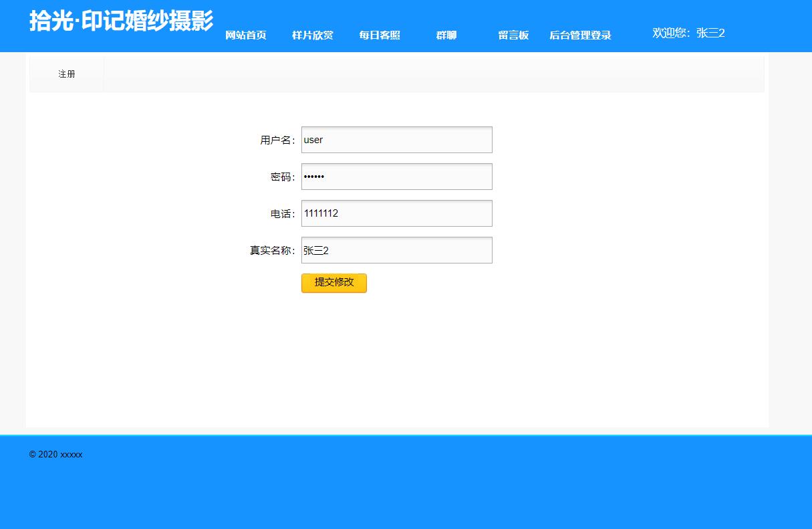Select the 注册 registration tab
This screenshot has width=812, height=529.
[x=66, y=74]
